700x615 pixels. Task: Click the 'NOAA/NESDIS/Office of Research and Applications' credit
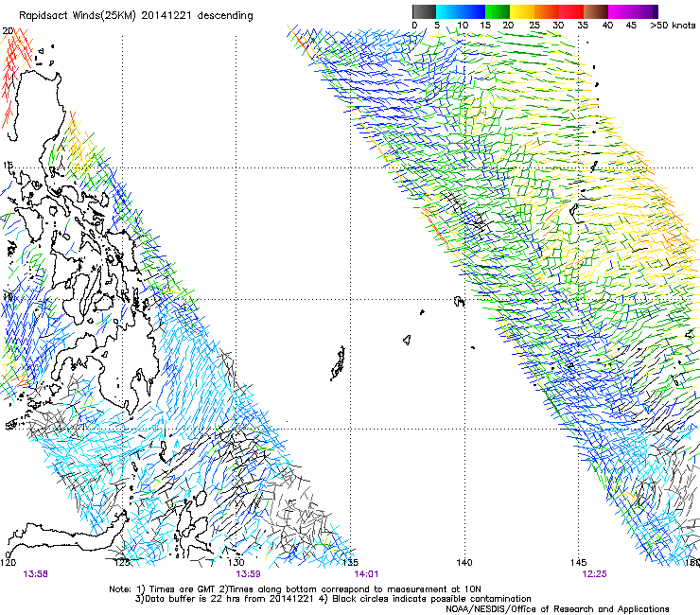(x=557, y=609)
